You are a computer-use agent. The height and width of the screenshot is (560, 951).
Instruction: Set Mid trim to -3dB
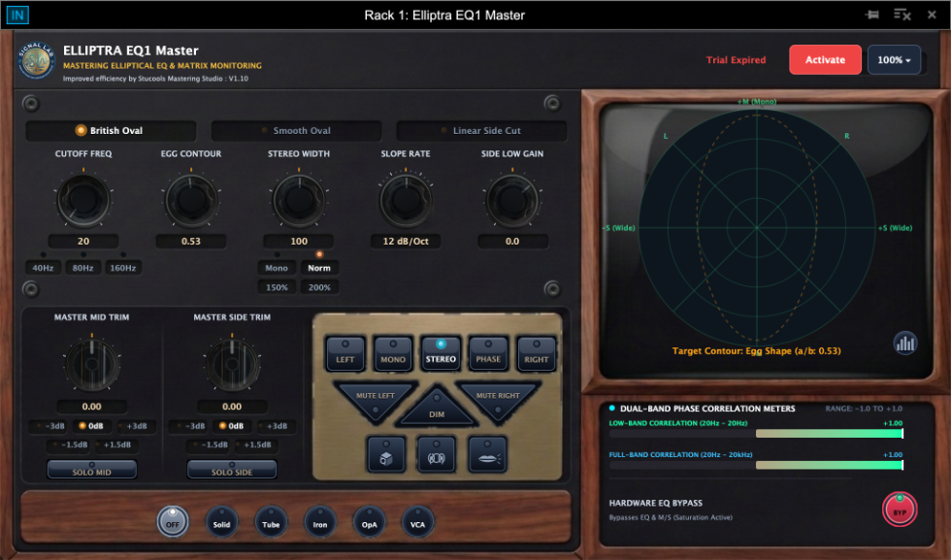click(49, 426)
